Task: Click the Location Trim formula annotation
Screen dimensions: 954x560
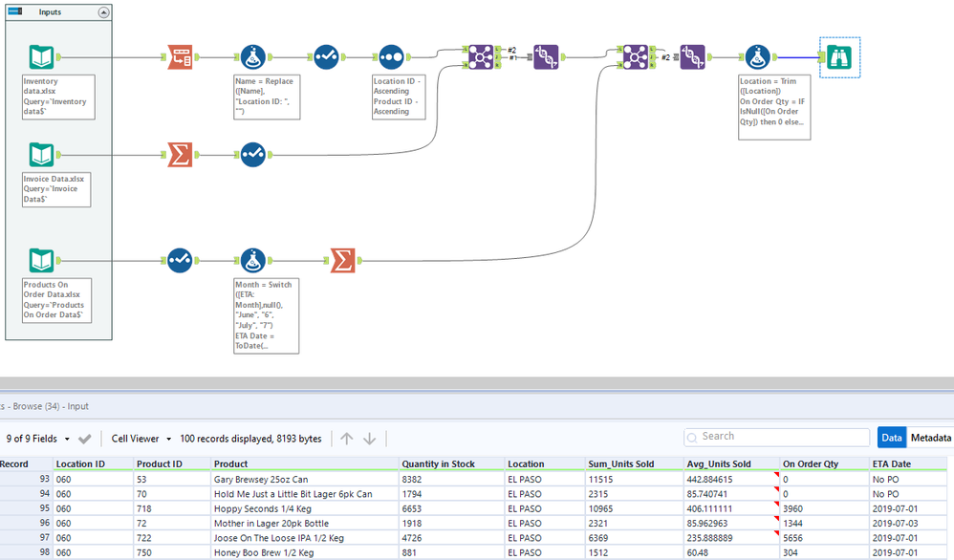Action: pyautogui.click(x=774, y=107)
